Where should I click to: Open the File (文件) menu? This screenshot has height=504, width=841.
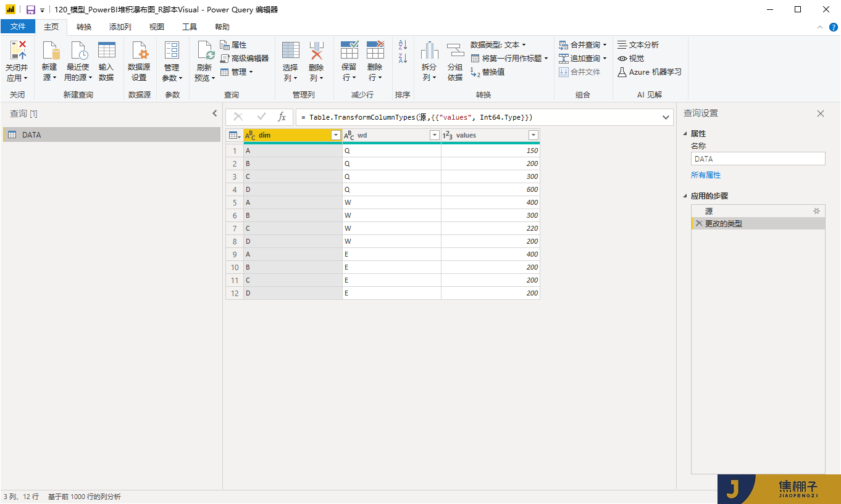click(18, 27)
